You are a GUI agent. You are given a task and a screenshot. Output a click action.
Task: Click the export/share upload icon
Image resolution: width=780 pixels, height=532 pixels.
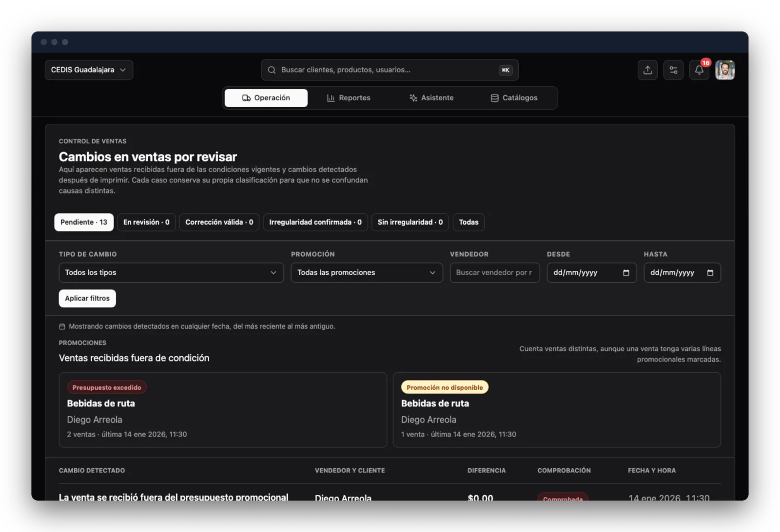point(647,70)
